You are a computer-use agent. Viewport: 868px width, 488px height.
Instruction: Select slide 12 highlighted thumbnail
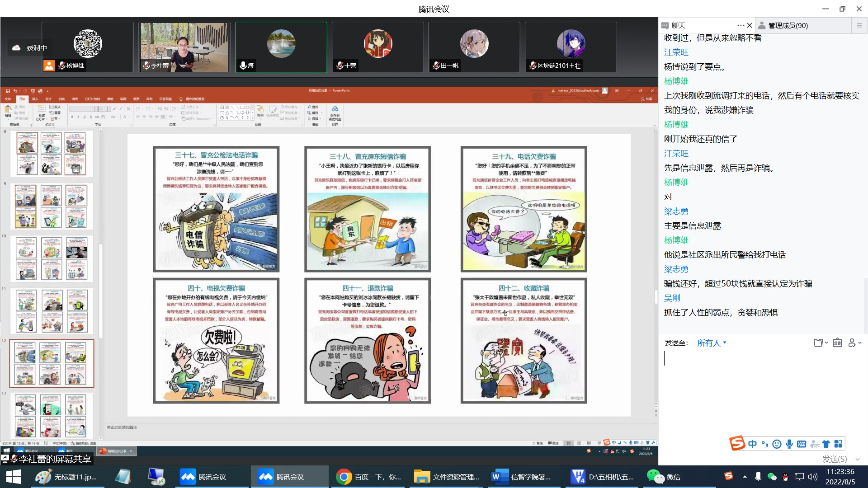52,363
